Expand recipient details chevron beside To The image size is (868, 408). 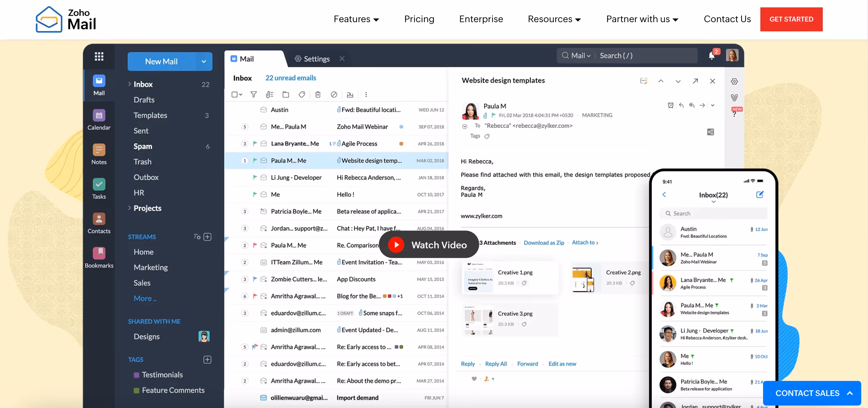pyautogui.click(x=464, y=126)
